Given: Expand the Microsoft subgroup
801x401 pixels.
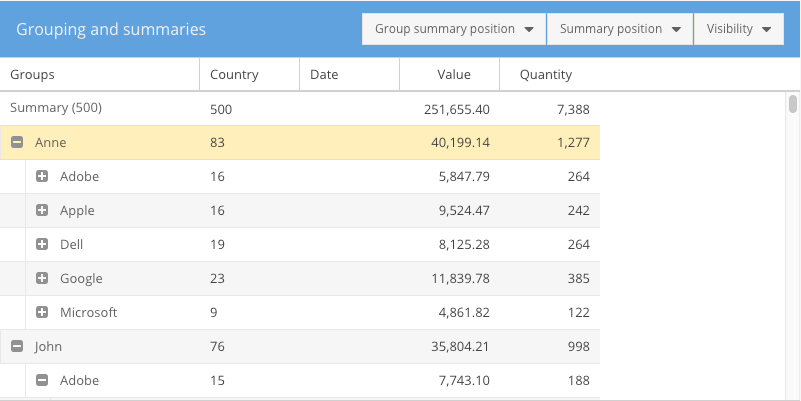Looking at the screenshot, I should coord(42,312).
